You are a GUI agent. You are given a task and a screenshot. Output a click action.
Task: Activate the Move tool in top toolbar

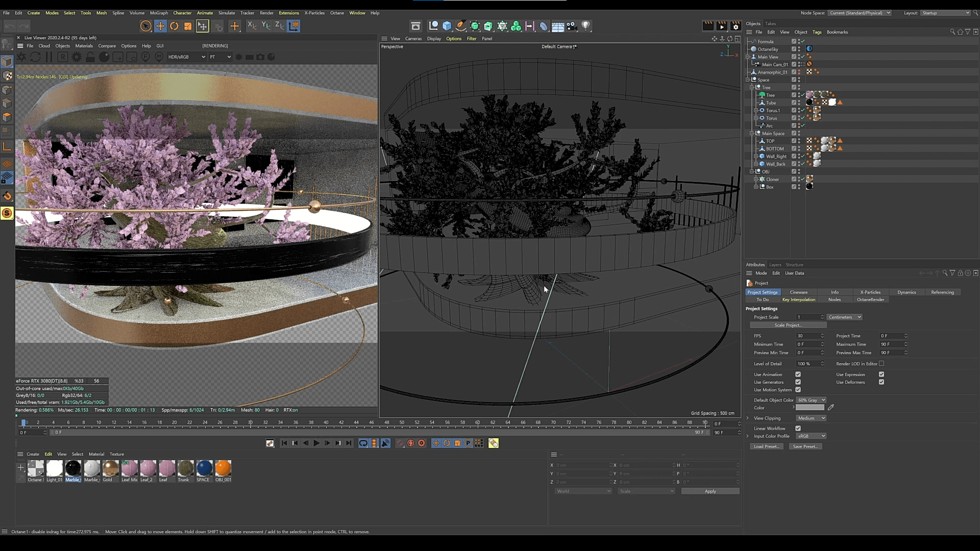click(160, 26)
